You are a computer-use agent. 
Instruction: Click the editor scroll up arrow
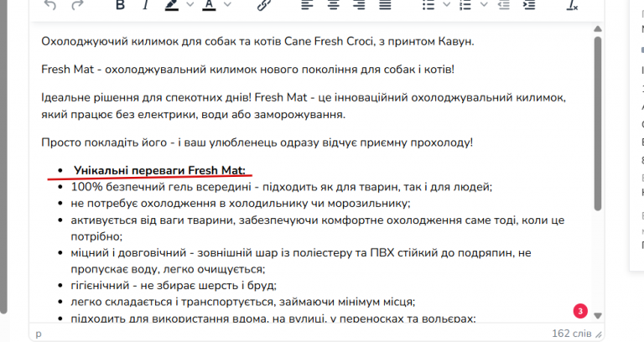pos(598,28)
